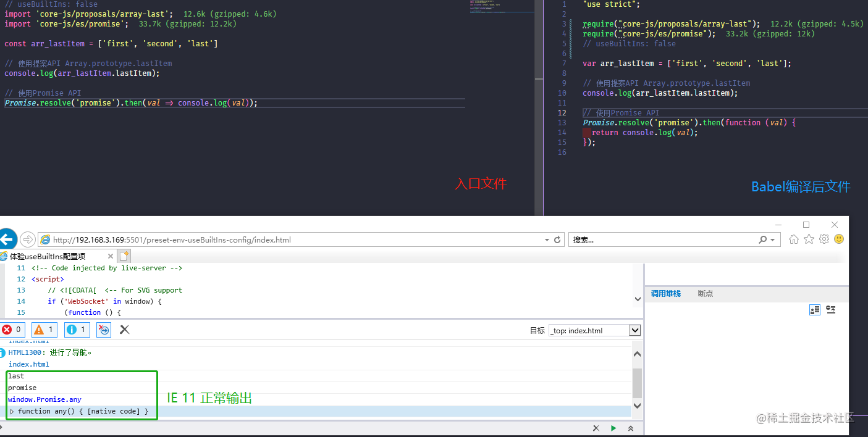The height and width of the screenshot is (437, 868).
Task: Click line 11 live-server comment
Action: click(107, 268)
